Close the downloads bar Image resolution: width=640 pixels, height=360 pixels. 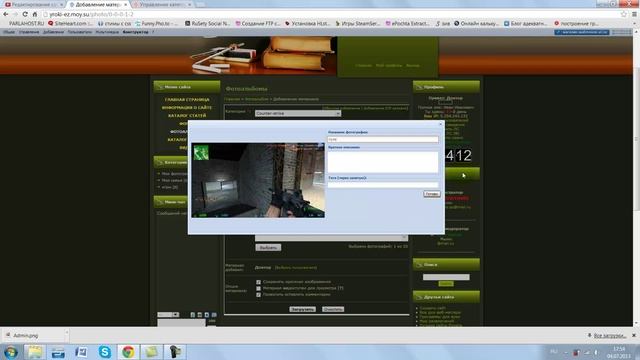pyautogui.click(x=634, y=335)
